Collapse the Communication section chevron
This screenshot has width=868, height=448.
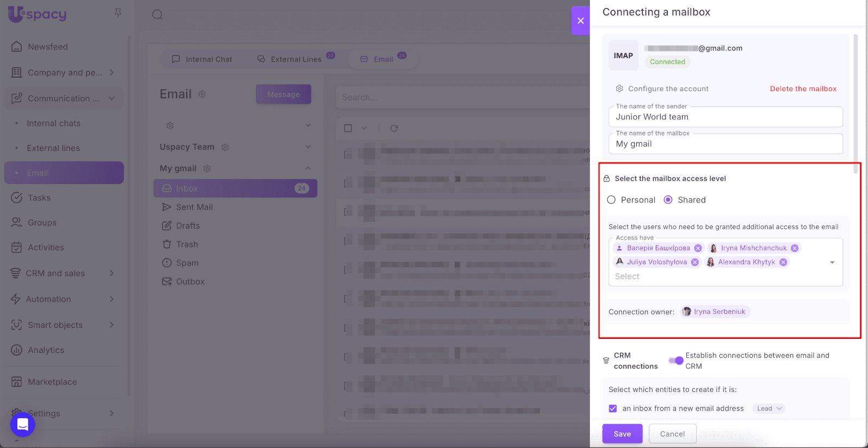click(112, 98)
